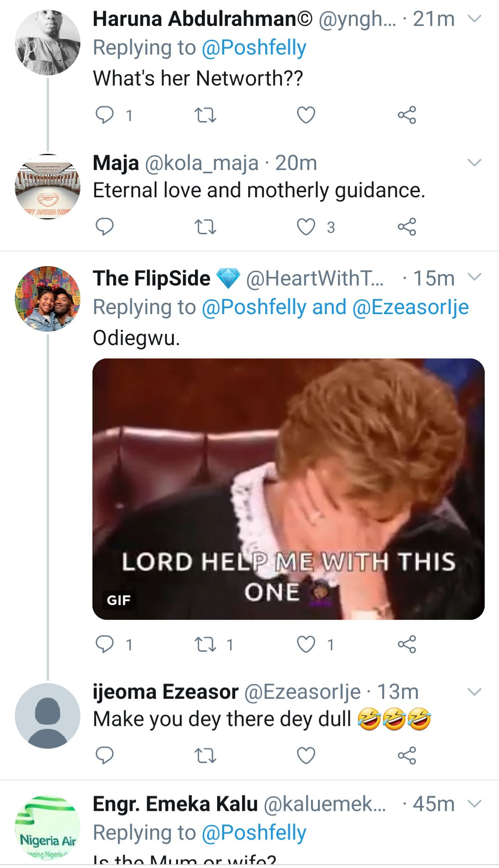This screenshot has height=868, width=499.
Task: Open @Poshfelly mention in Haruna's reply
Action: point(254,48)
